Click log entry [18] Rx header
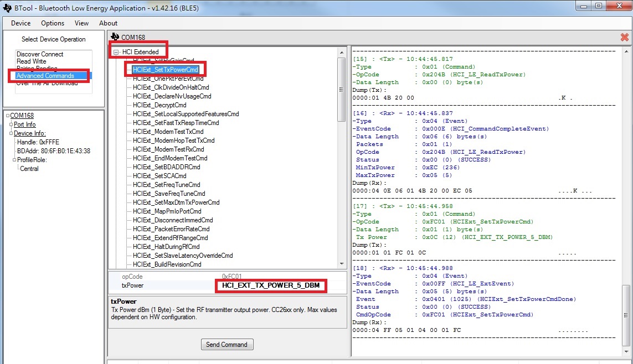The height and width of the screenshot is (364, 633). tap(403, 268)
